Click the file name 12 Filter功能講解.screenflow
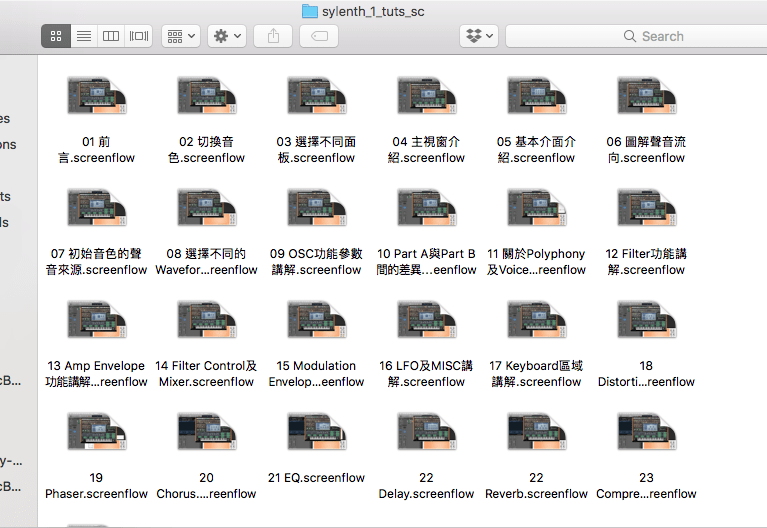This screenshot has height=528, width=767. pos(647,262)
